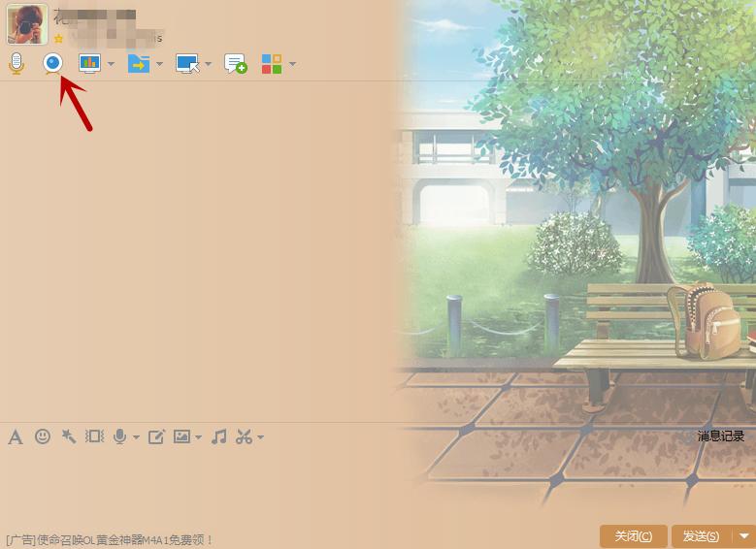Click the yellow star icon under the name

pos(59,38)
